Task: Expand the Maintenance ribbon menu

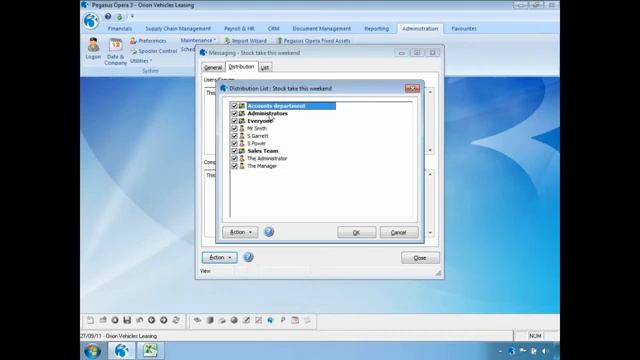Action: pyautogui.click(x=198, y=40)
